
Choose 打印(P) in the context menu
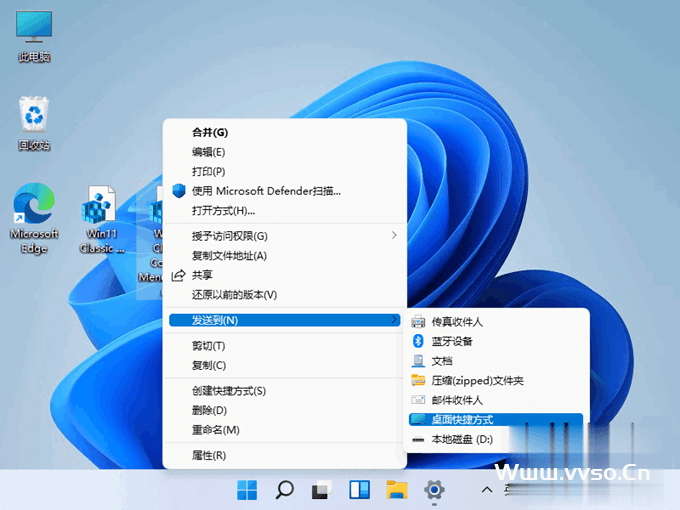(284, 171)
